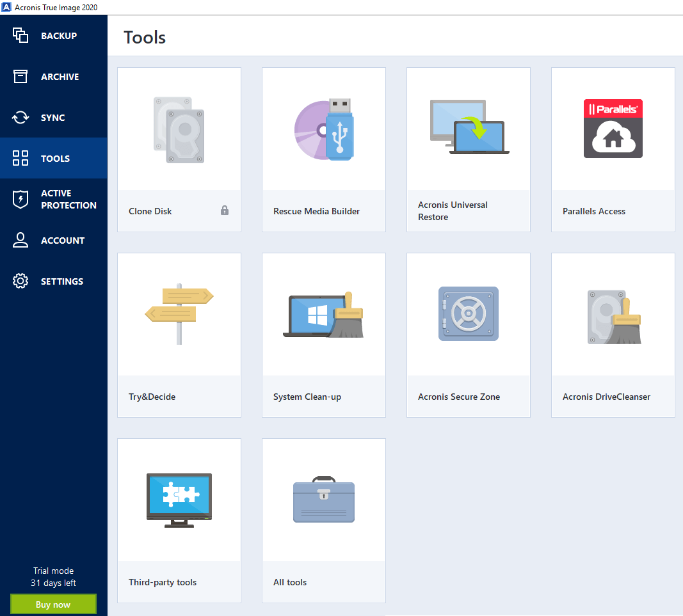
Task: Click the Try&Decide signpost icon
Action: pos(179,314)
